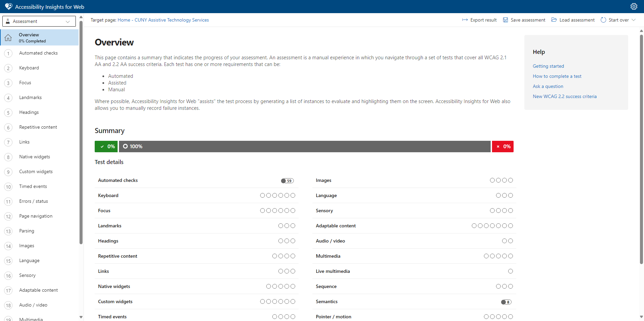The height and width of the screenshot is (321, 644).
Task: Open the Home - CUNY target page link
Action: coord(163,20)
